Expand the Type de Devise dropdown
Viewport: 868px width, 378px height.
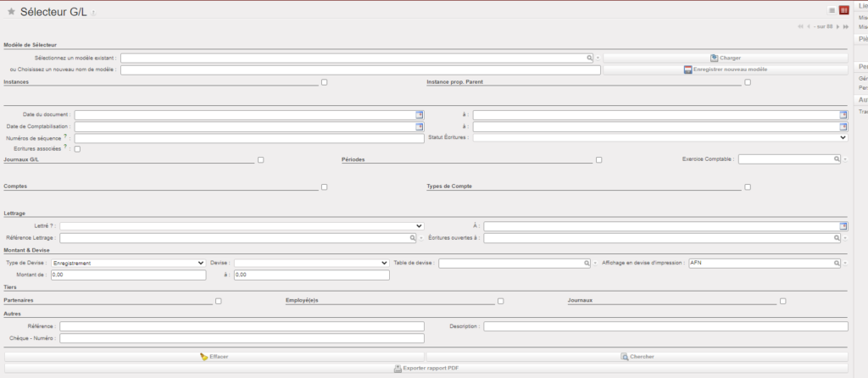(x=128, y=264)
